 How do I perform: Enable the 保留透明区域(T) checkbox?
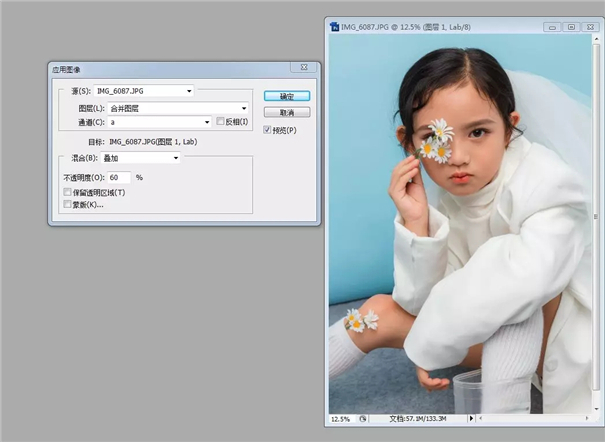coord(68,192)
